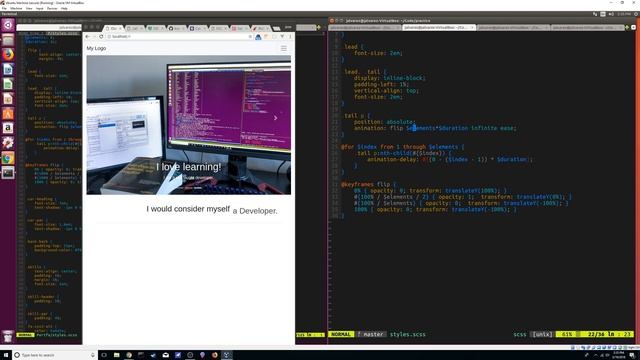640x360 pixels.
Task: Open the VirtualBox View menu
Action: click(29, 8)
